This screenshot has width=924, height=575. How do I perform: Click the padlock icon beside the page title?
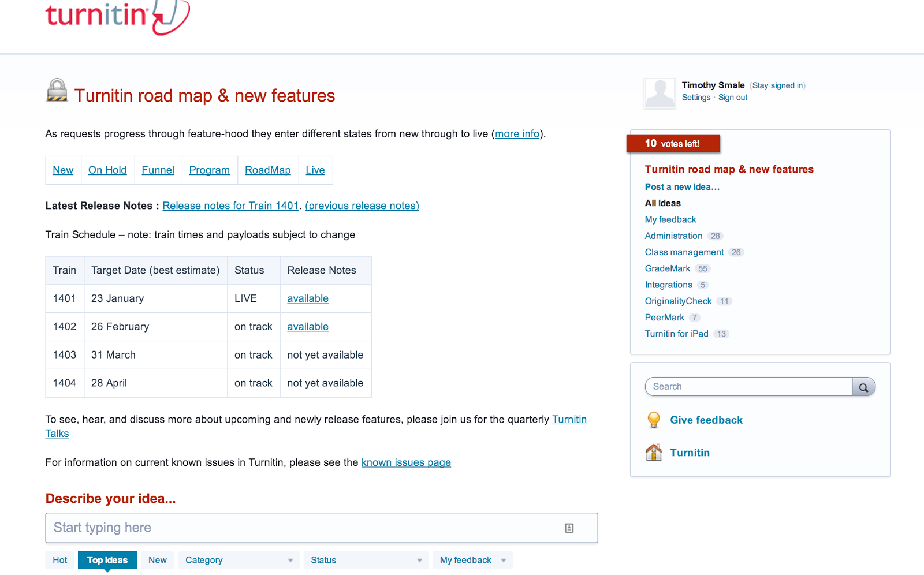click(x=57, y=90)
